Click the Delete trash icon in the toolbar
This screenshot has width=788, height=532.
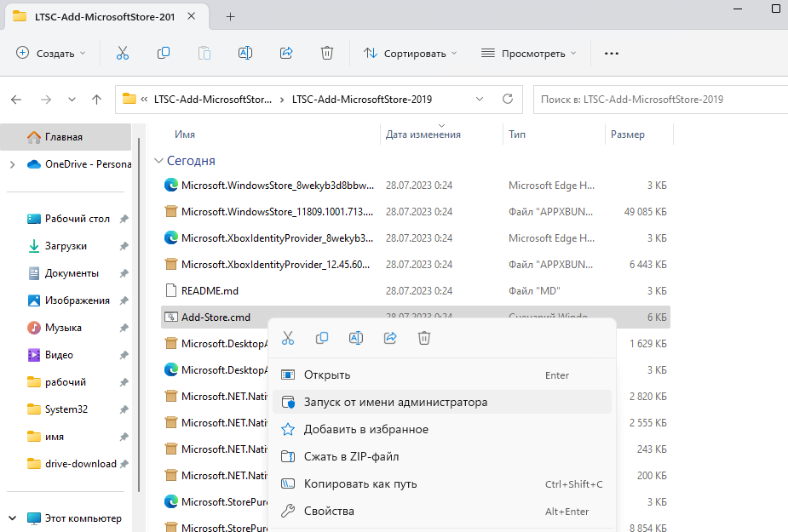pos(327,54)
